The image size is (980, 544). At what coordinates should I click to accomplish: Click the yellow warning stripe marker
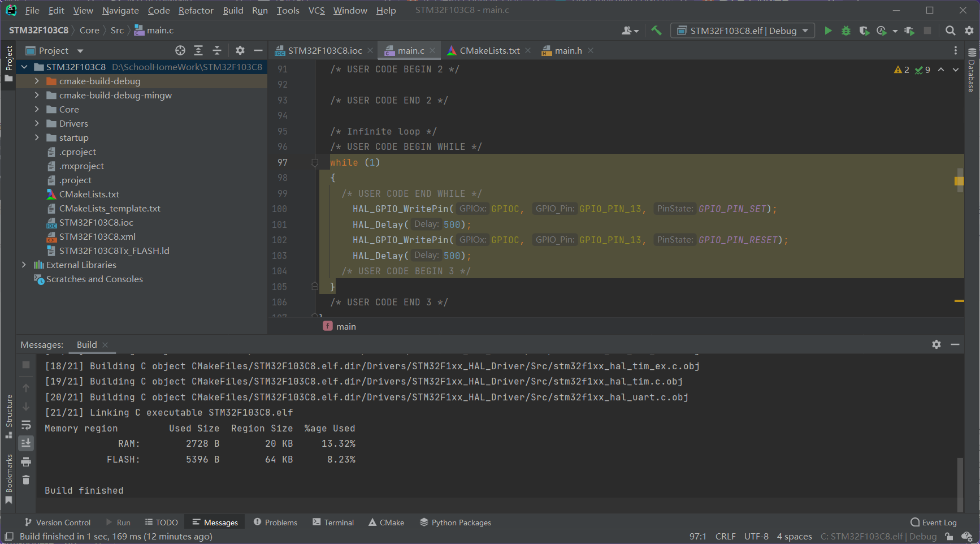959,181
